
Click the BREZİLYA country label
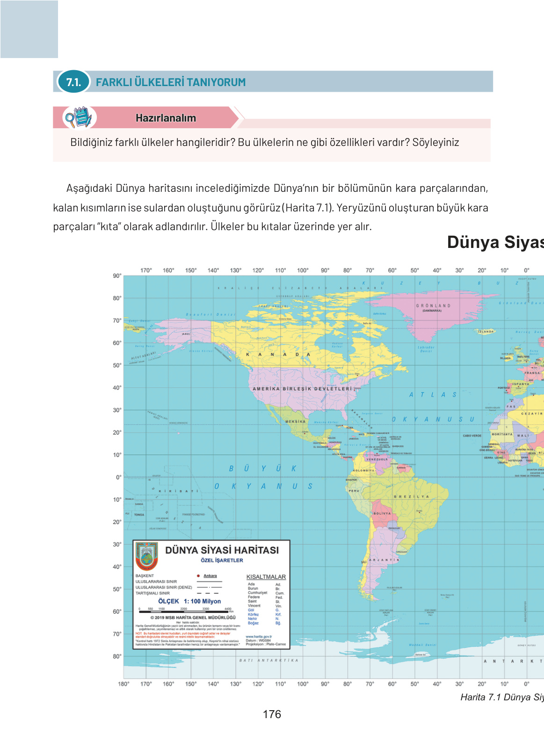[411, 496]
